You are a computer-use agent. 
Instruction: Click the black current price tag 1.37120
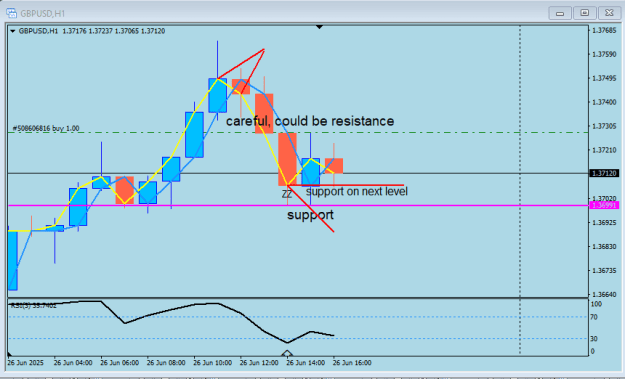604,173
